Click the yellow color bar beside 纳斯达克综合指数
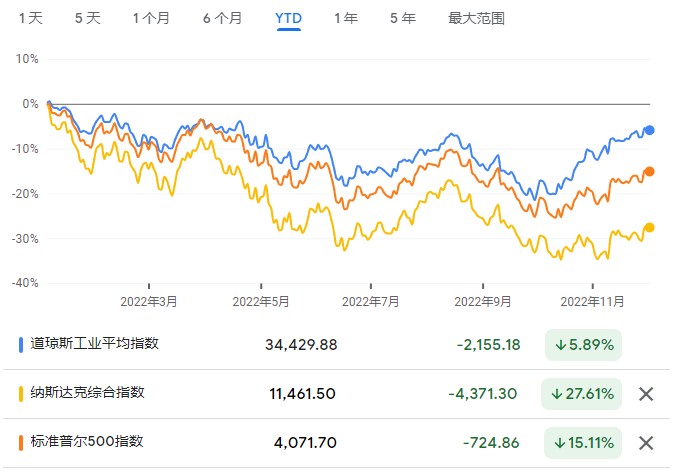 [21, 394]
